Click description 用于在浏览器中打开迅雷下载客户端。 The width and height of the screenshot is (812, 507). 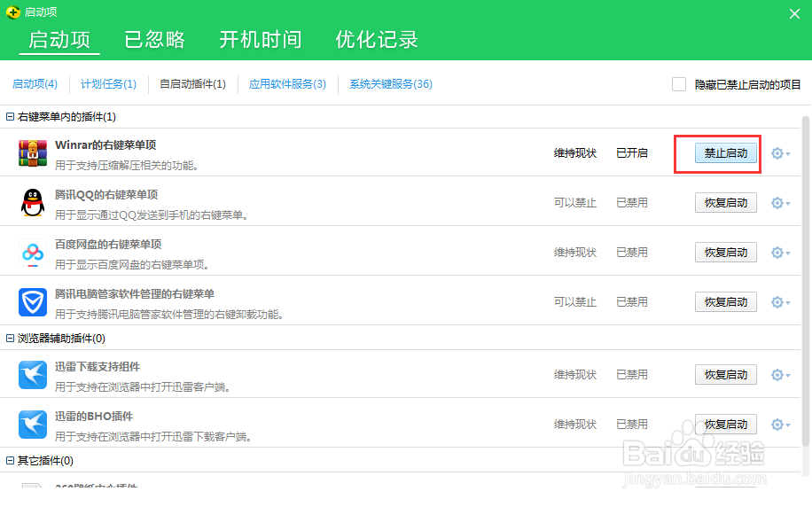[154, 437]
